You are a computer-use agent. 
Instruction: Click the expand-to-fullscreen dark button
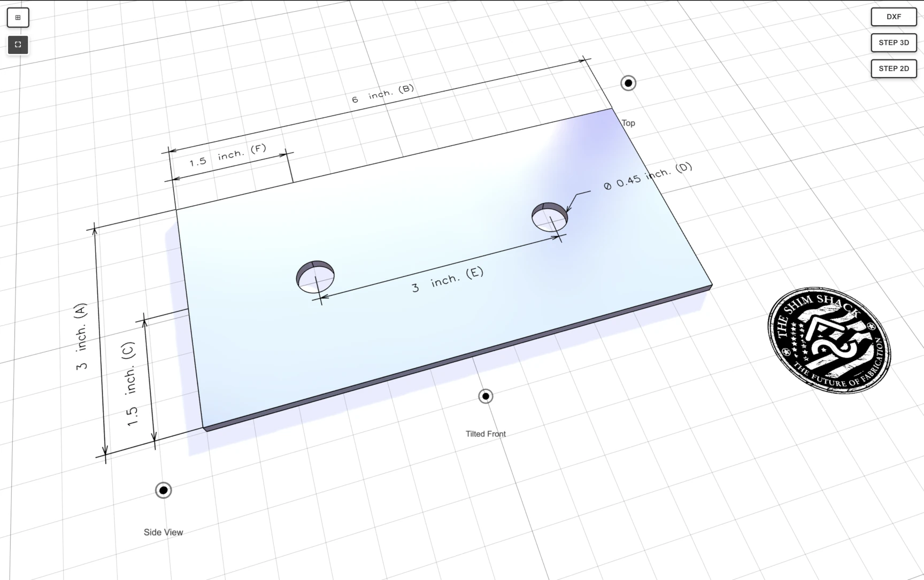[x=18, y=45]
